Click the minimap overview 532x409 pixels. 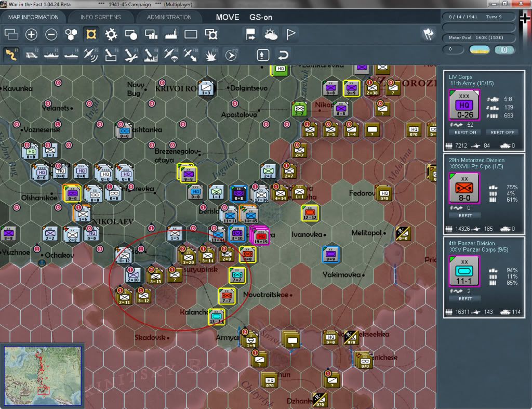click(43, 375)
